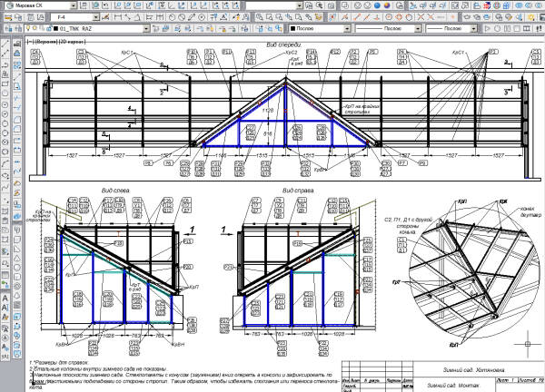The image size is (545, 392).
Task: Select the Line tool in the Draw toolbar
Action: (5, 44)
